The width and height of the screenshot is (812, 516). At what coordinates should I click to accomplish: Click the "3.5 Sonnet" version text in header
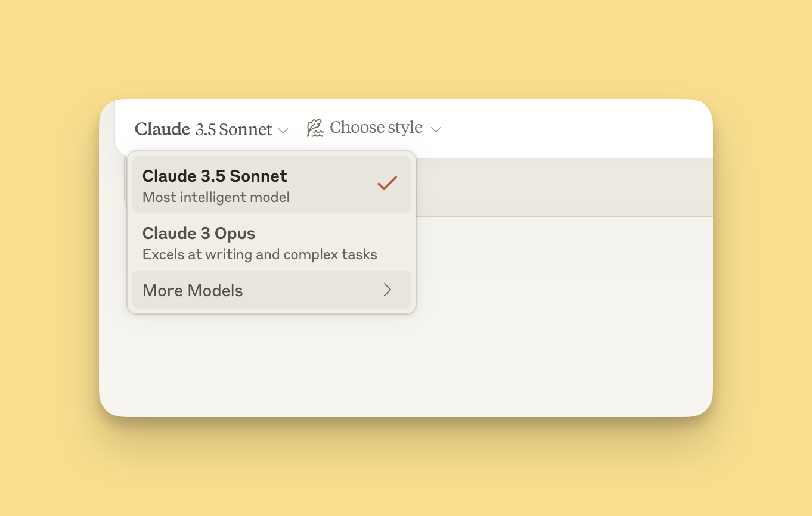234,129
